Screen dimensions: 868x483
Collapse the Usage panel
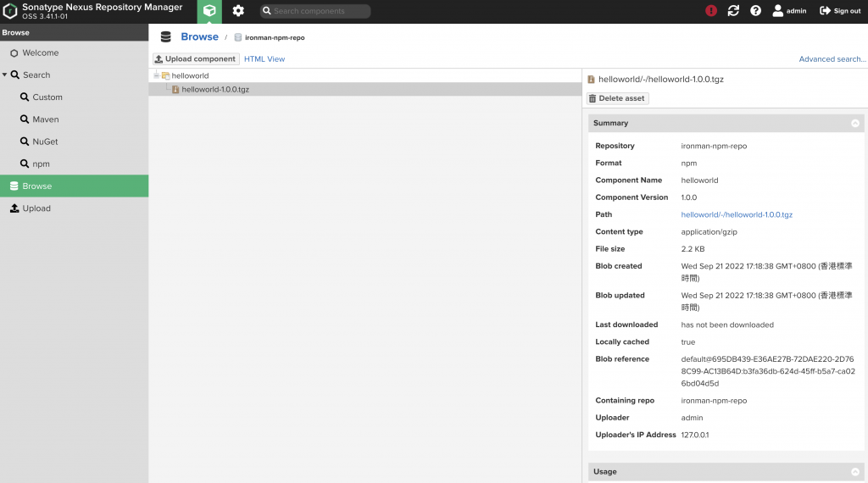point(855,471)
